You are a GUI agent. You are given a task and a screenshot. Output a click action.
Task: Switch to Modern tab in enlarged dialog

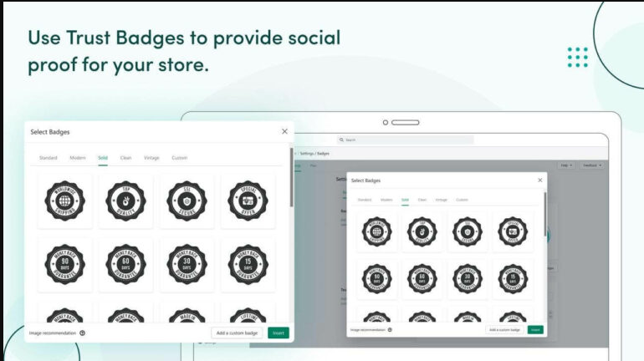click(x=78, y=158)
